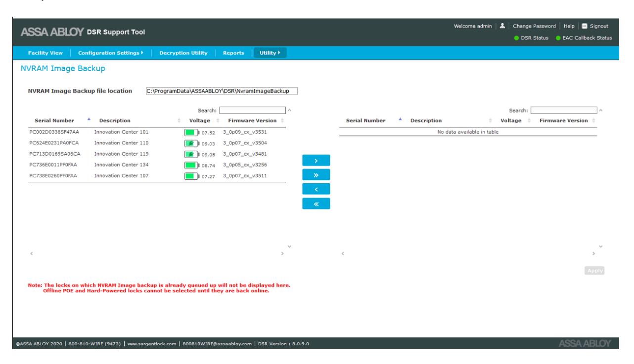Click right table scroll-right arrow
This screenshot has width=634, height=364.
[594, 253]
